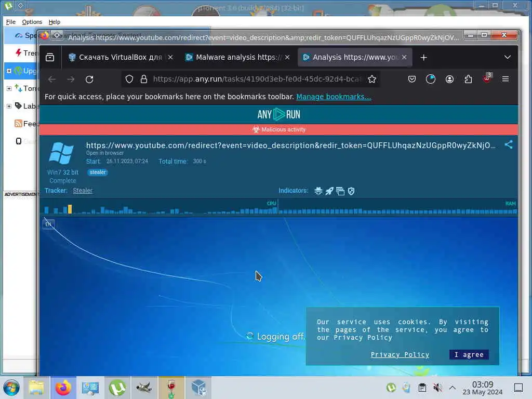Open the uTorrent Options menu

[32, 22]
